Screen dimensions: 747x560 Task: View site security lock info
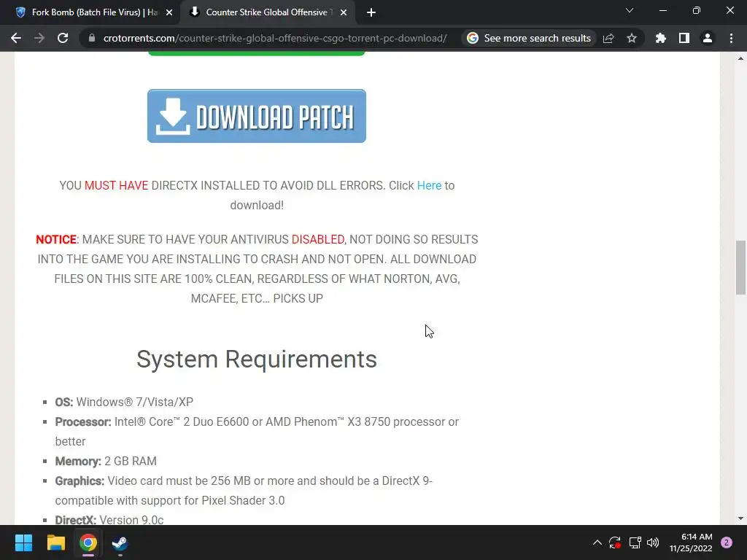coord(92,38)
